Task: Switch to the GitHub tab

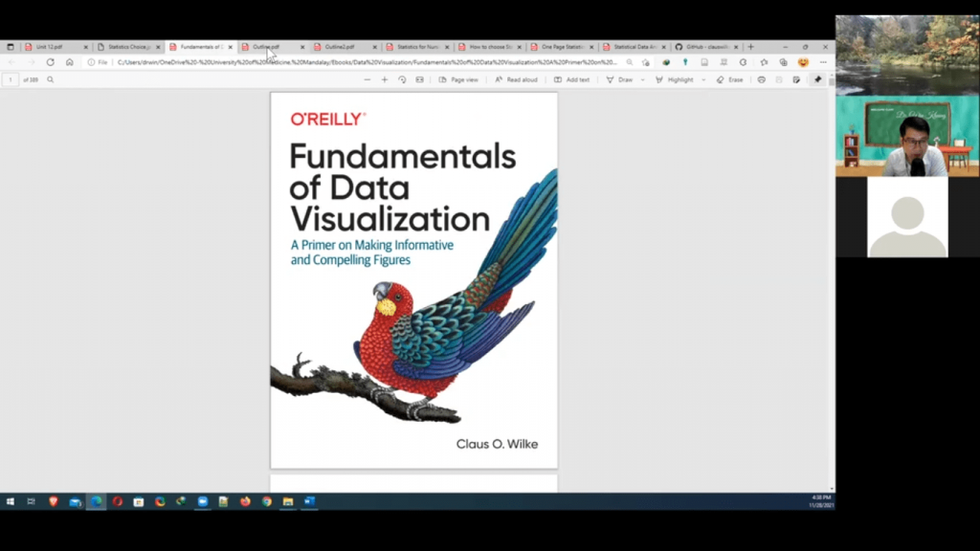Action: click(x=705, y=47)
